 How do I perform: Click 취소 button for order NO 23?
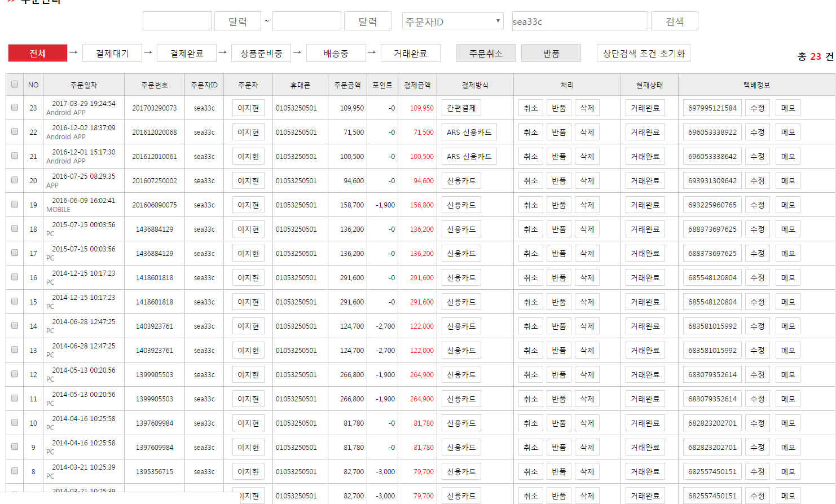click(x=531, y=108)
